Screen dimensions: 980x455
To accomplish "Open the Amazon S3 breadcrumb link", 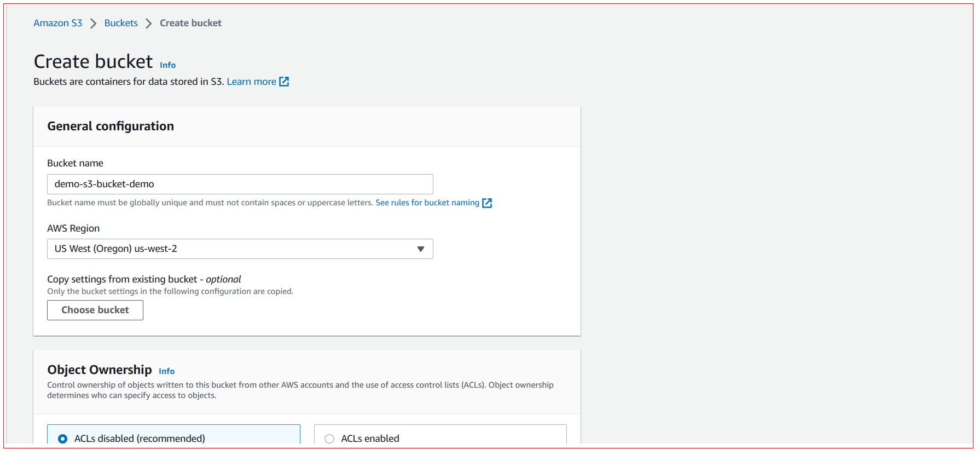I will point(57,23).
